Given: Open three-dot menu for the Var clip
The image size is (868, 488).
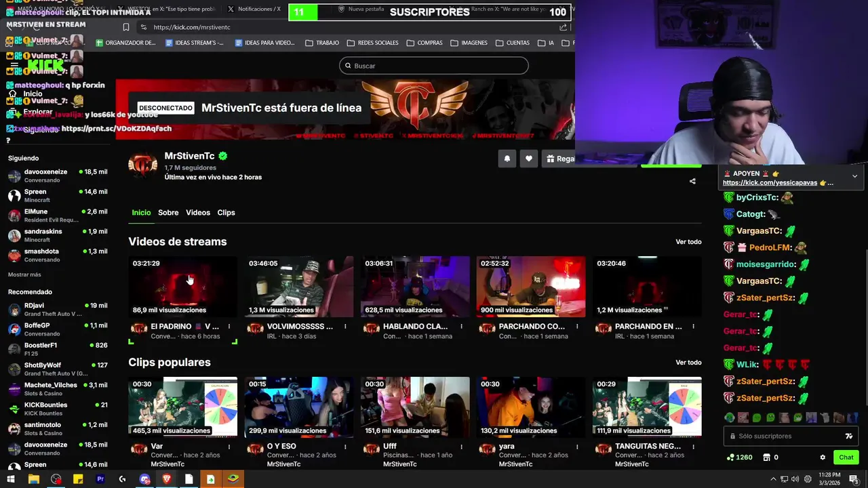Looking at the screenshot, I should click(x=229, y=447).
